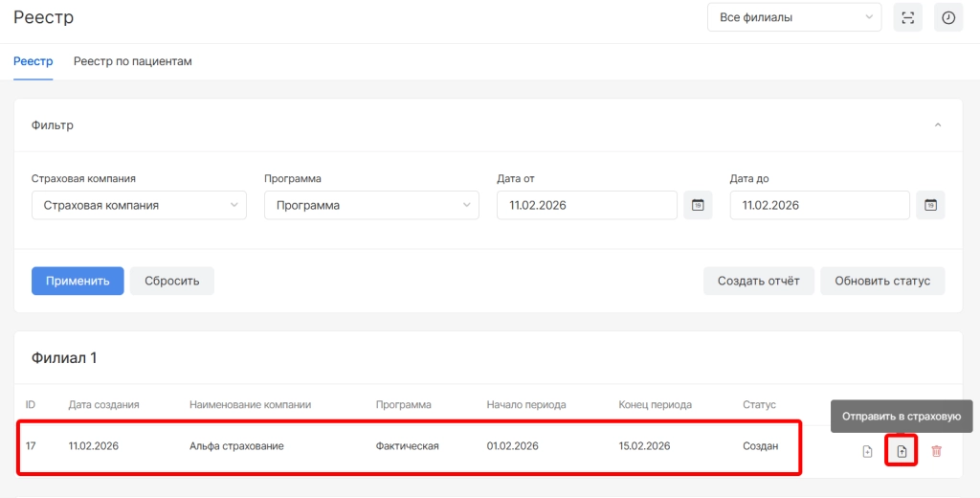Open the clock history icon in header
The image size is (980, 498).
coord(947,17)
